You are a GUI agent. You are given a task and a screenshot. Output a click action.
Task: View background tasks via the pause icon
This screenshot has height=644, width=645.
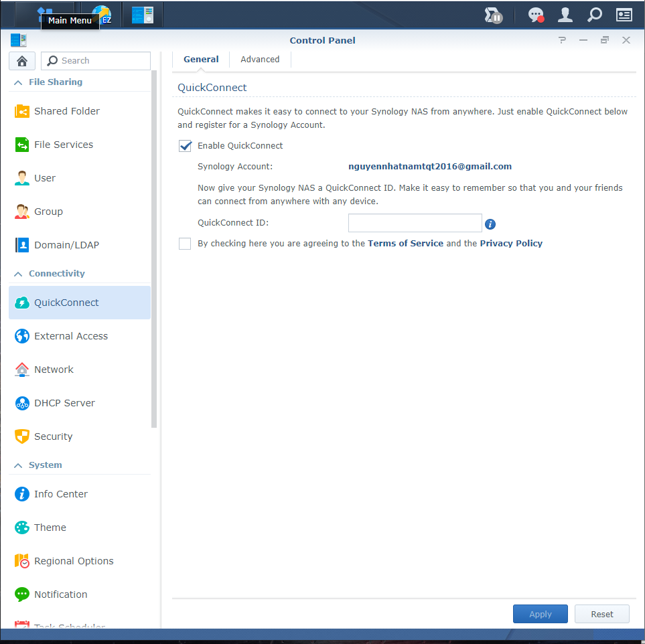[x=494, y=14]
